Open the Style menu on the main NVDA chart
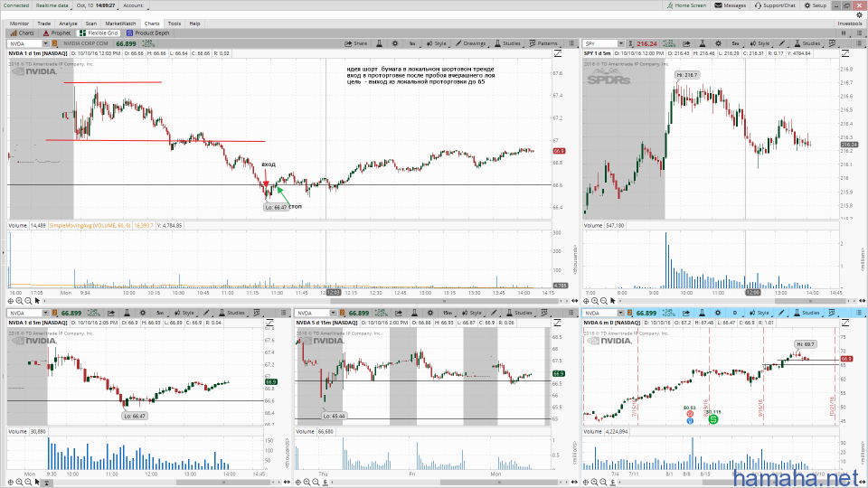 (x=436, y=43)
